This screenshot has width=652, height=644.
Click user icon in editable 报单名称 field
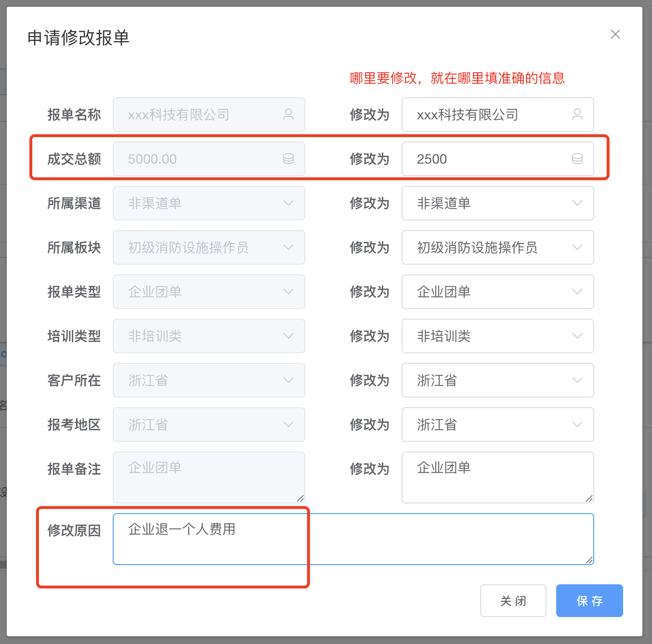pos(577,115)
